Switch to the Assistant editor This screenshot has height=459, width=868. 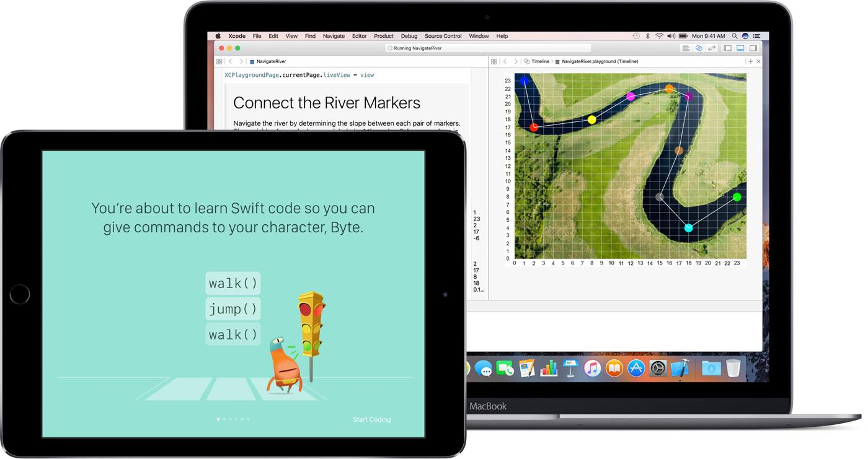click(699, 48)
